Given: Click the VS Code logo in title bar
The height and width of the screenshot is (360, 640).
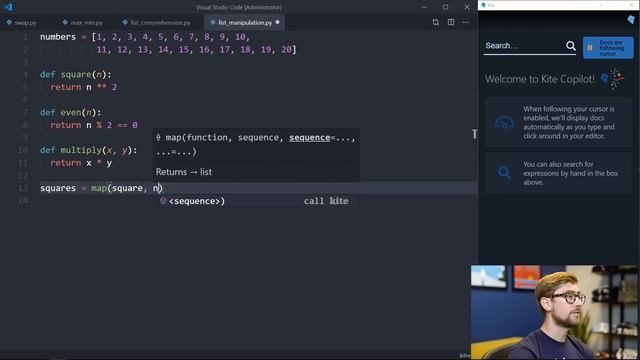Looking at the screenshot, I should [x=9, y=7].
